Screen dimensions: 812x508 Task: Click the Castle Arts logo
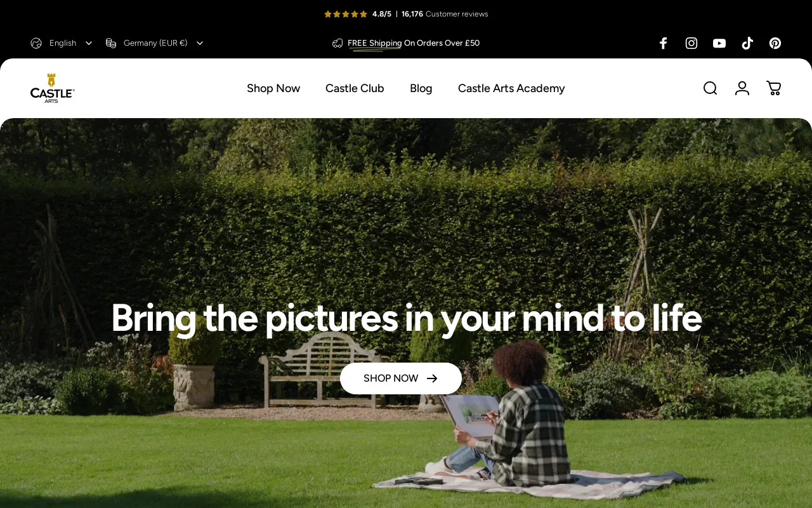click(52, 88)
